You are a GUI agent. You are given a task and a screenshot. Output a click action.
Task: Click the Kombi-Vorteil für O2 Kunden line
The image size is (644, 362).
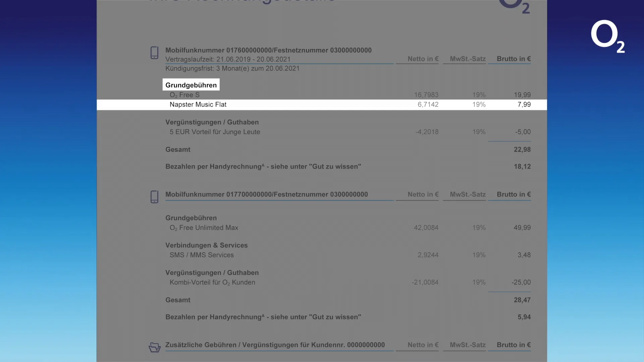click(x=212, y=283)
